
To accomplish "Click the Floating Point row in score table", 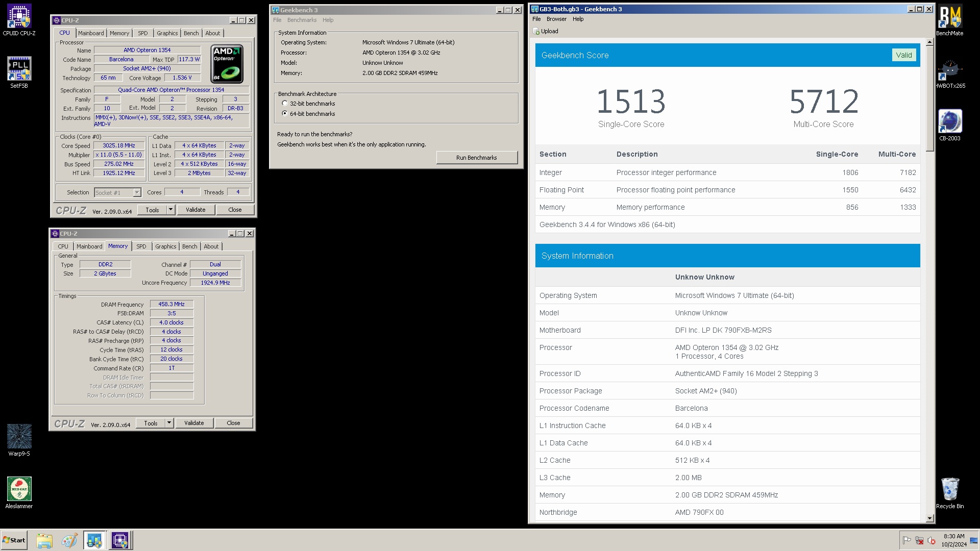I will click(727, 190).
